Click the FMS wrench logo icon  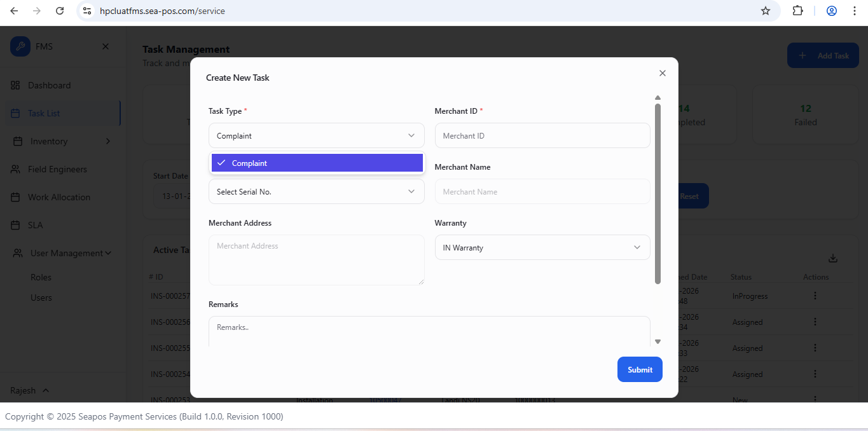(20, 46)
